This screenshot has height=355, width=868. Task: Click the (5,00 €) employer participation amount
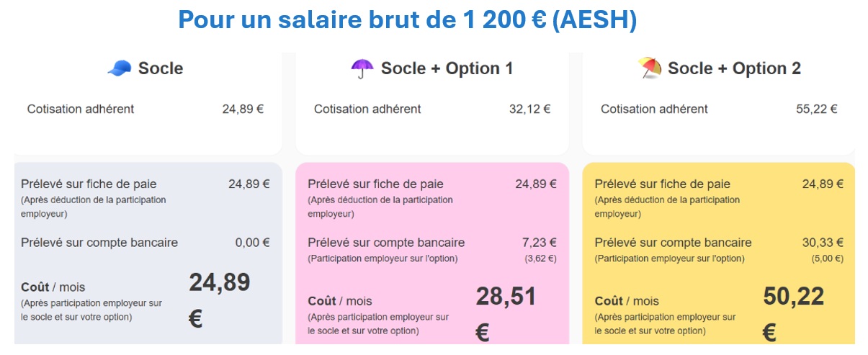[x=827, y=259]
